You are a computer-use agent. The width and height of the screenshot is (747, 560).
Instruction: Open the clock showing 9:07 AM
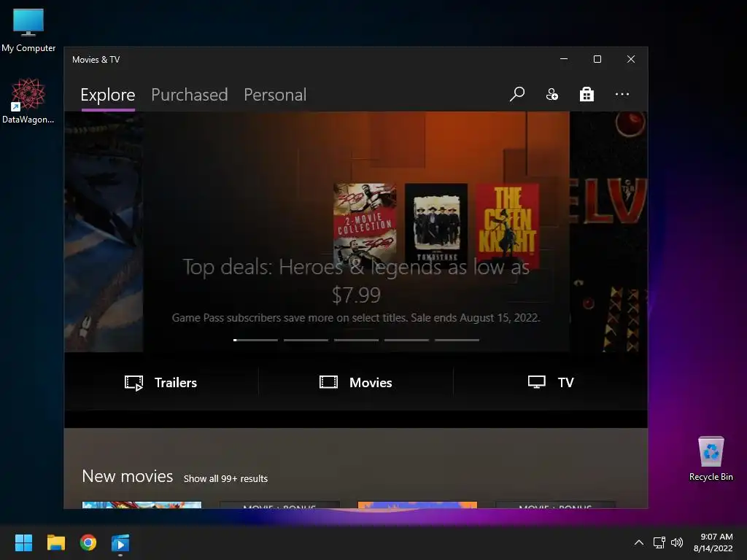pos(713,542)
